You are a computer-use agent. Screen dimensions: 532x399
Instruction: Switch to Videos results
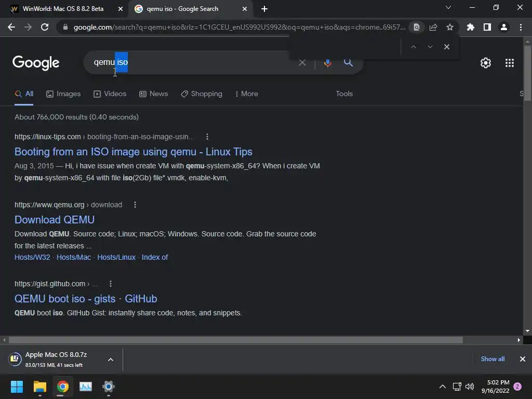[110, 94]
